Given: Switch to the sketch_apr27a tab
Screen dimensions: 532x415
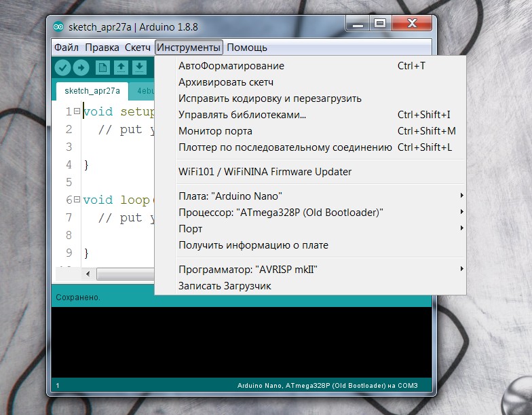Looking at the screenshot, I should coord(92,91).
